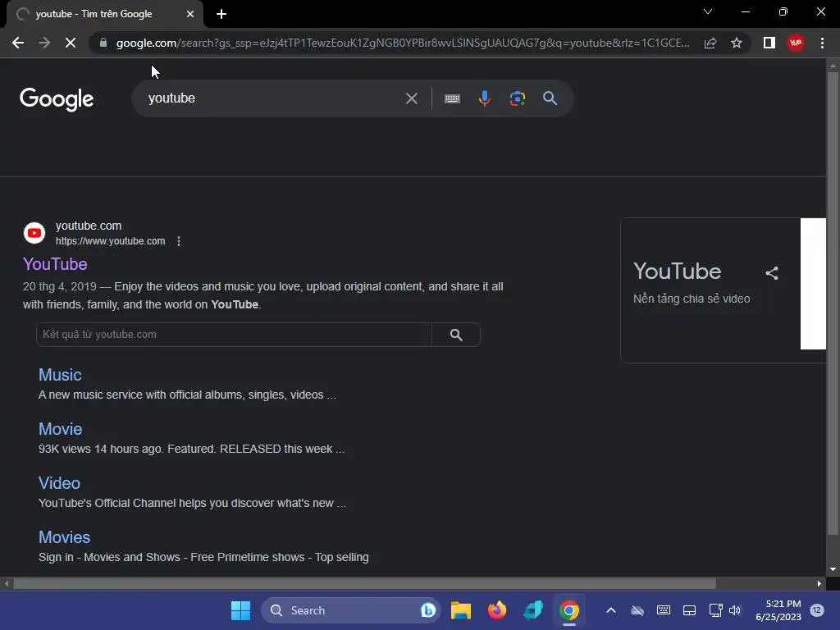Click the cloud sync tray icon
Image resolution: width=840 pixels, height=630 pixels.
pos(637,610)
